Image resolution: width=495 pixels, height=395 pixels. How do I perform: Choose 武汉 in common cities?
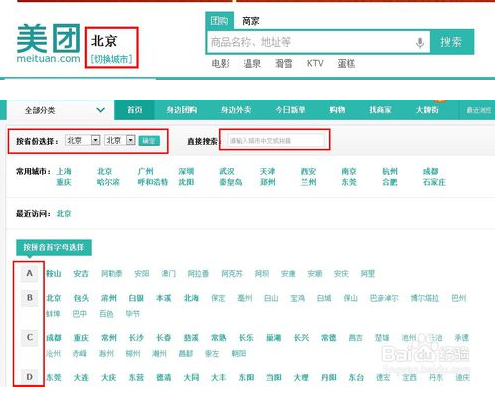pyautogui.click(x=227, y=171)
